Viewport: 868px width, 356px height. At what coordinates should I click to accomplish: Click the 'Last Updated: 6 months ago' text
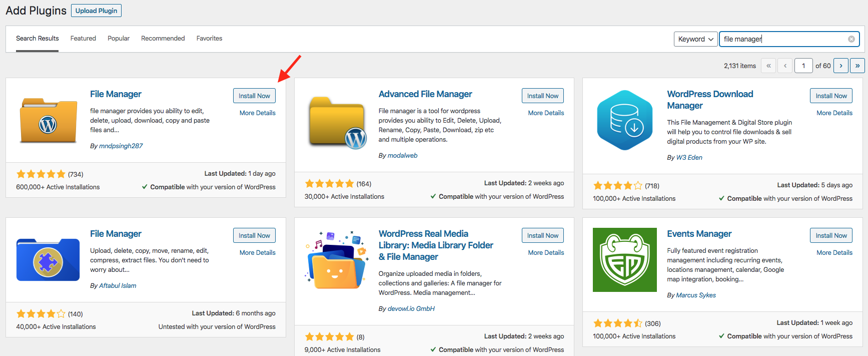click(x=234, y=313)
